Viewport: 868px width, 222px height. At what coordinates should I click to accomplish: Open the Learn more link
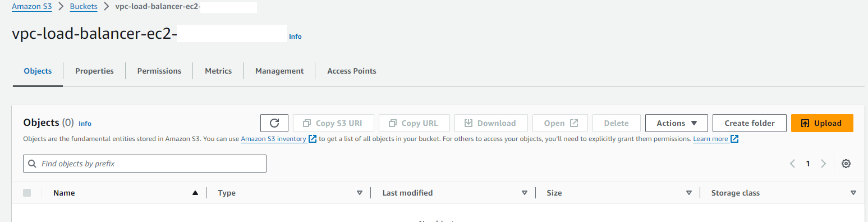pos(711,139)
